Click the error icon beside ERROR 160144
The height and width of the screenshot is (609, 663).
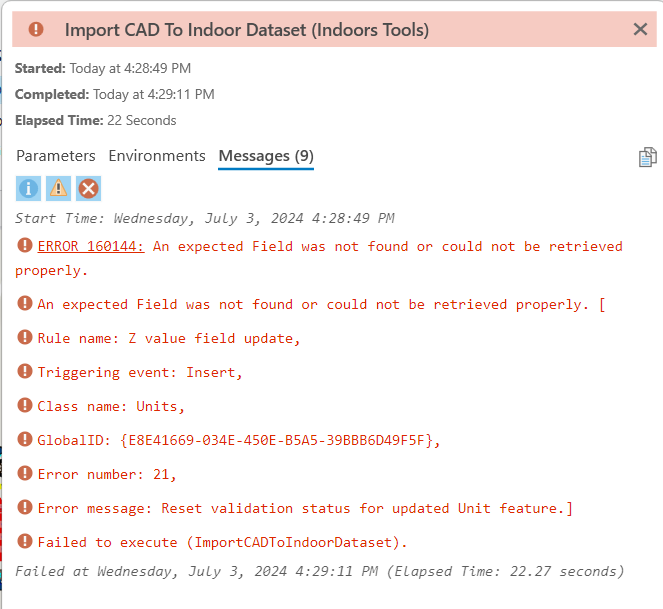click(x=25, y=246)
